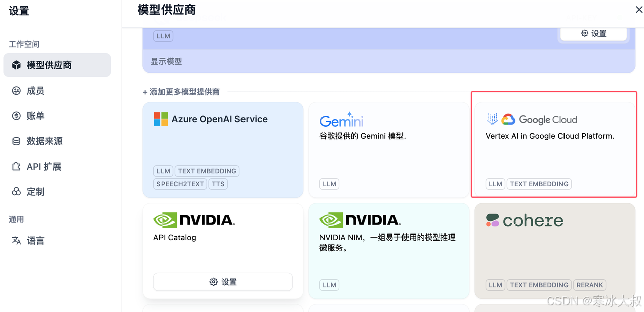Click 设置 button on NVIDIA API Catalog card
Viewport: 644px width, 312px height.
223,282
